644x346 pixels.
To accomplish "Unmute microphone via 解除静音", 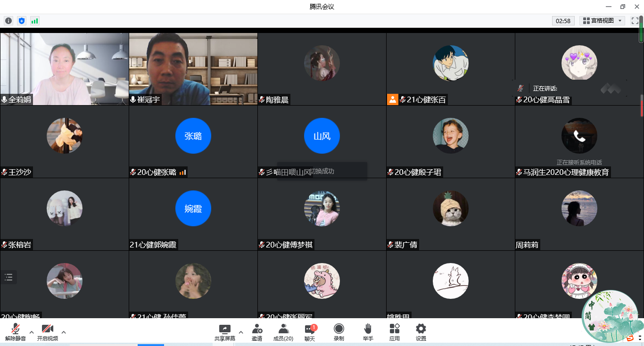I will [x=16, y=332].
